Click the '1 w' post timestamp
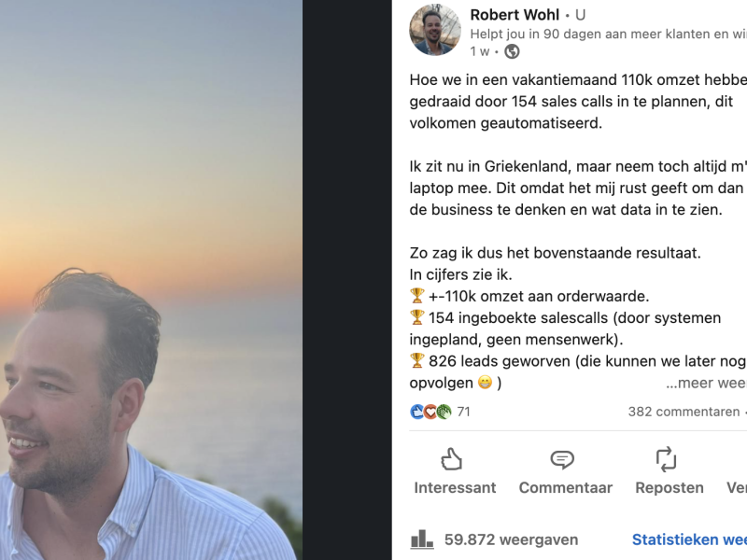The height and width of the screenshot is (560, 747). click(x=480, y=51)
